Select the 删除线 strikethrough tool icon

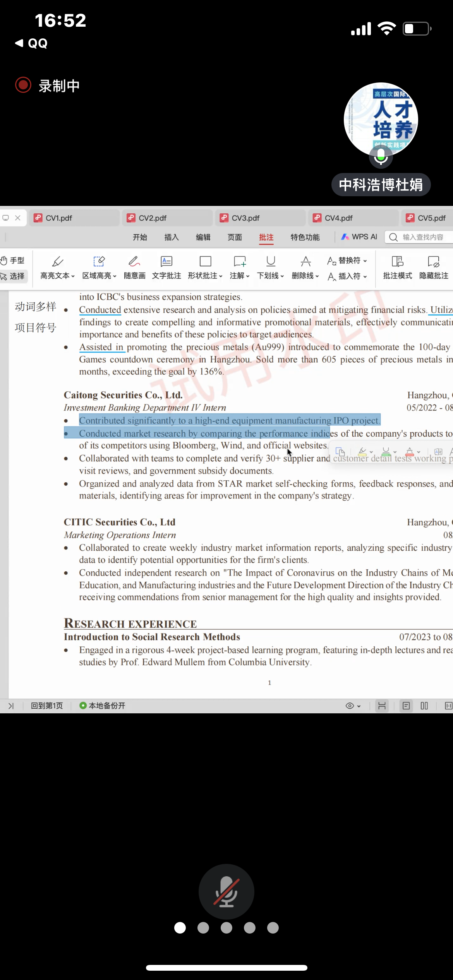point(305,262)
